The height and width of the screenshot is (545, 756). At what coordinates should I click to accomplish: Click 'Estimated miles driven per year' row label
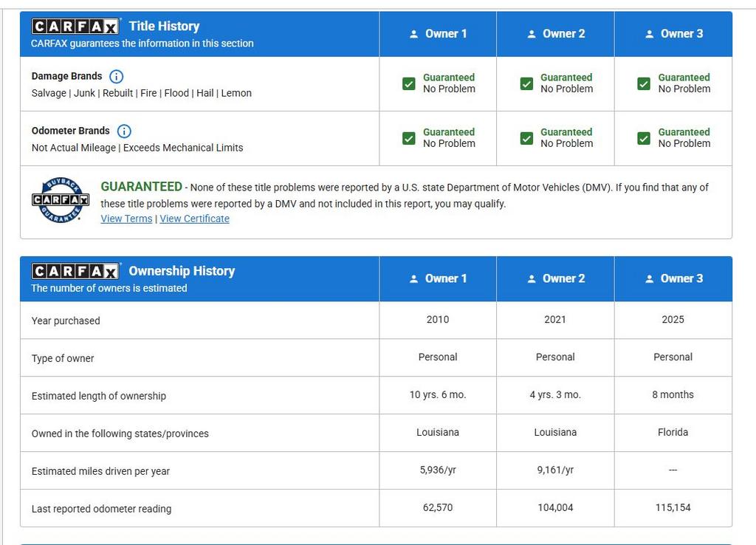(x=100, y=471)
